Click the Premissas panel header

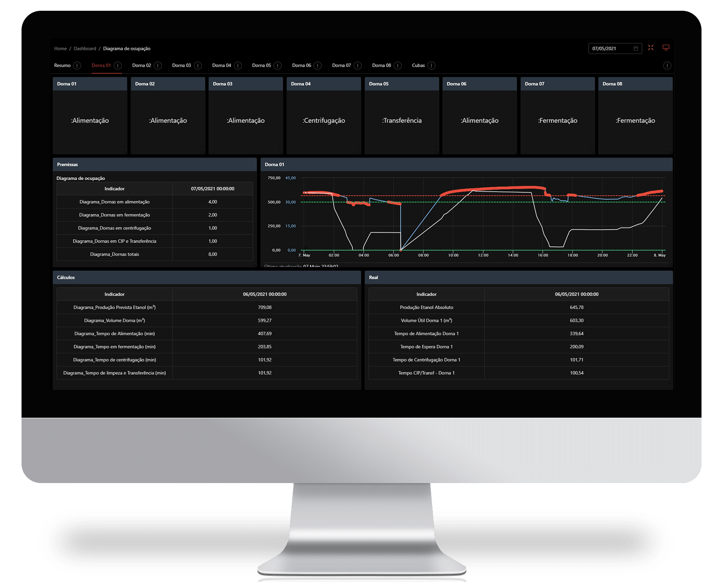coord(154,164)
